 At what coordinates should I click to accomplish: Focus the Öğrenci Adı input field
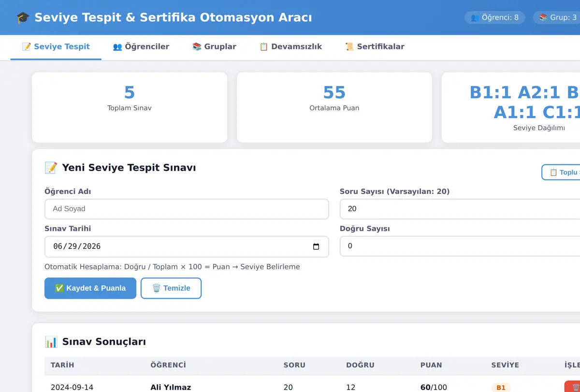coord(187,209)
